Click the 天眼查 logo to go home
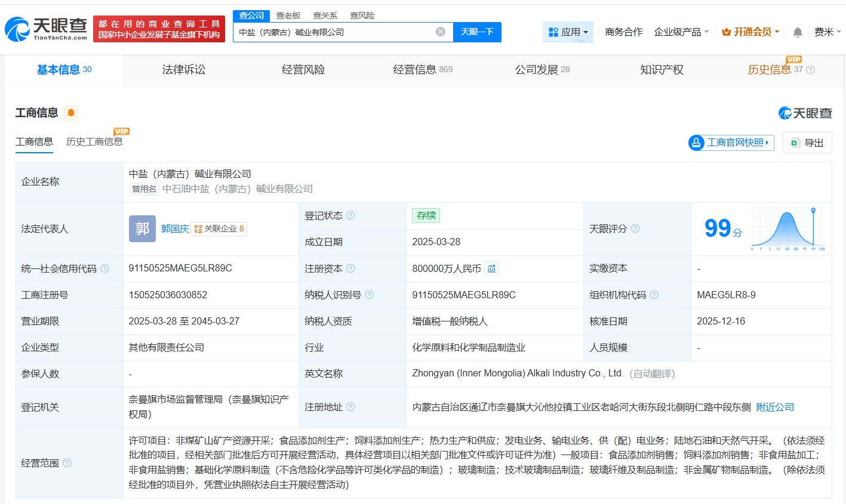846x504 pixels. click(x=47, y=29)
